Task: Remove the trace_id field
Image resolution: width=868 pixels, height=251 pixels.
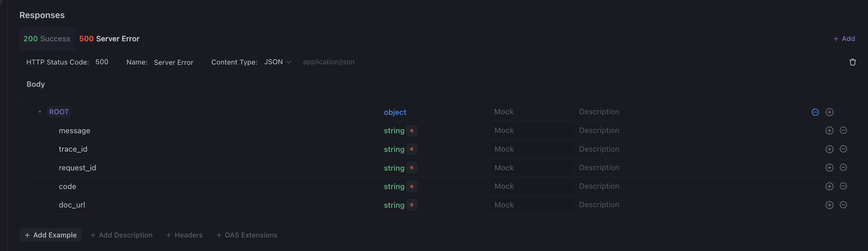Action: (843, 149)
